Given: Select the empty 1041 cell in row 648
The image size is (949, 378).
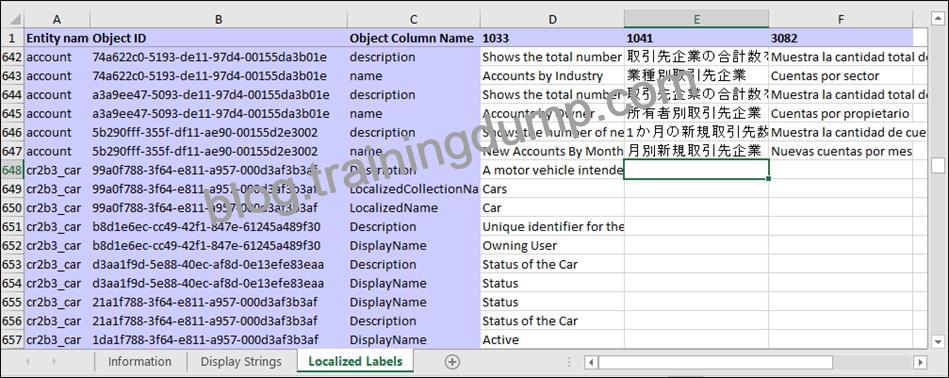Looking at the screenshot, I should [x=697, y=170].
